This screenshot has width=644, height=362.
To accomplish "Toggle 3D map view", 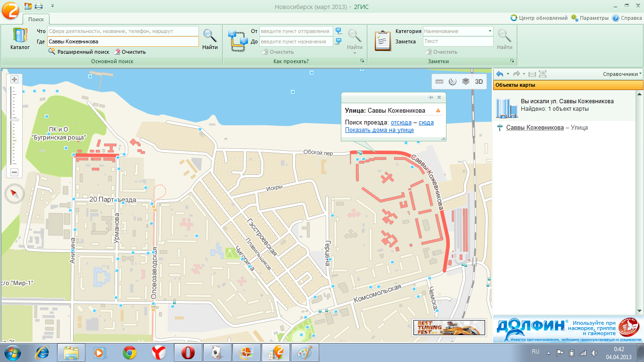I will (x=479, y=82).
